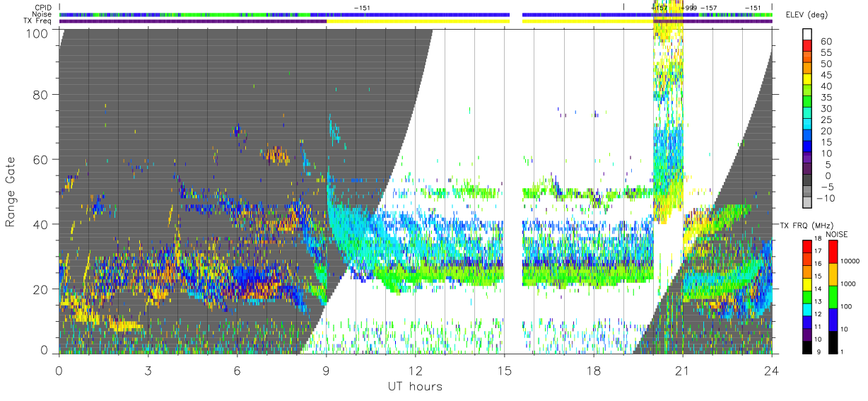Click the 'Noise' row label at top left
Screen dimensions: 868x401
click(x=43, y=14)
